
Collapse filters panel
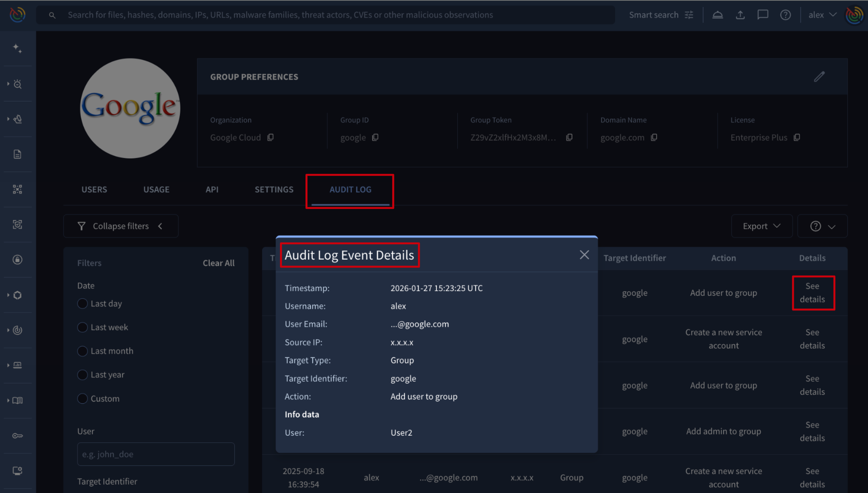pyautogui.click(x=121, y=226)
